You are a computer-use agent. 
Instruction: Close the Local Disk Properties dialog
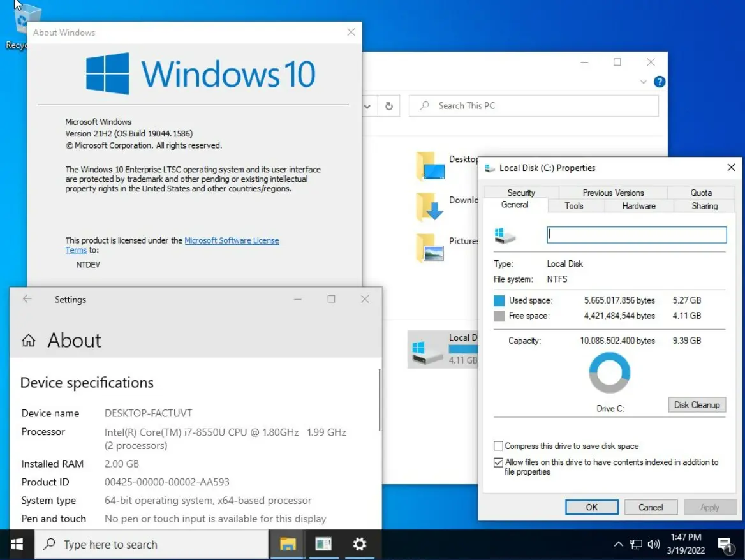[731, 167]
